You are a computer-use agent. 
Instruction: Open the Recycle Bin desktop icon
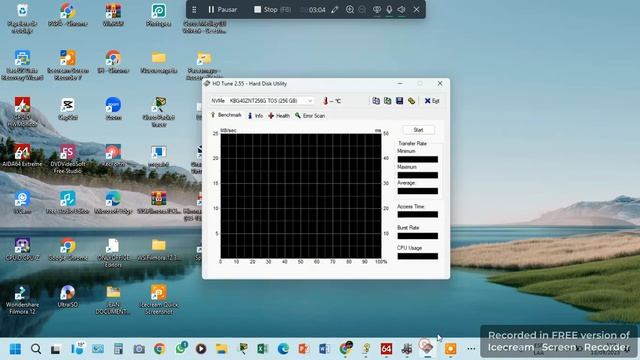coord(22,18)
